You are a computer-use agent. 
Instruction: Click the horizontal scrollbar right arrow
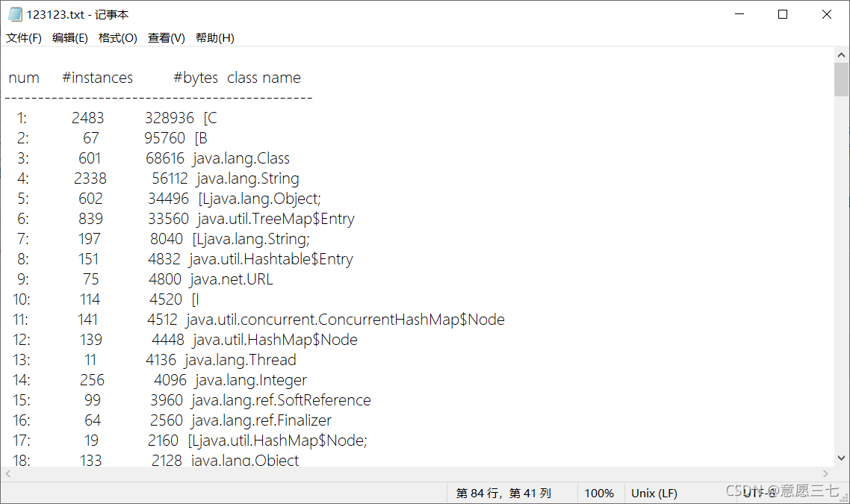[825, 473]
